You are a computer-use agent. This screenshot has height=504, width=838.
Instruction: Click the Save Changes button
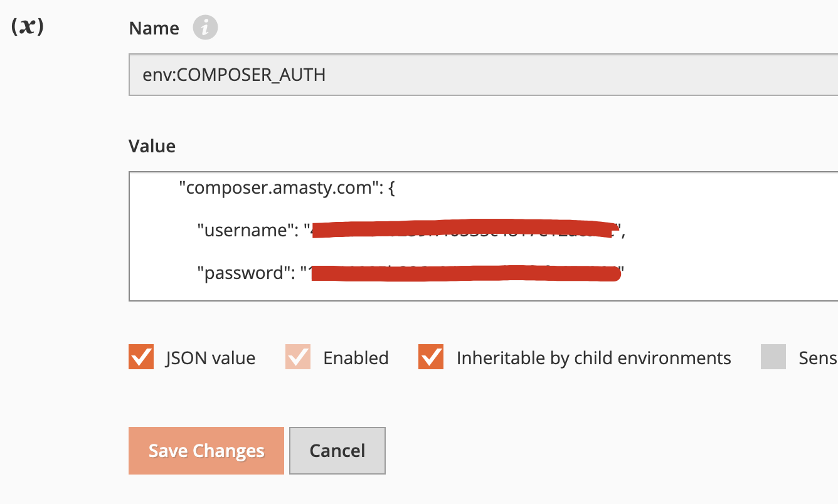pyautogui.click(x=206, y=451)
